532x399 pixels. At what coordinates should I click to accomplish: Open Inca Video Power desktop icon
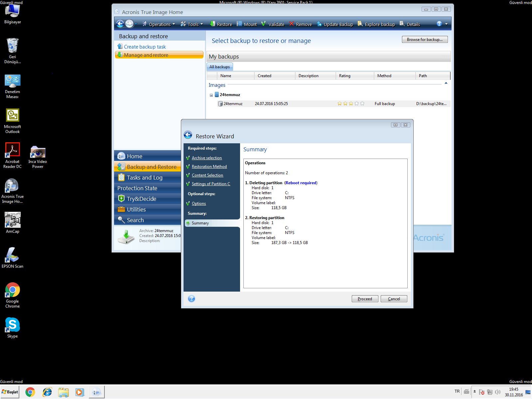pyautogui.click(x=38, y=157)
